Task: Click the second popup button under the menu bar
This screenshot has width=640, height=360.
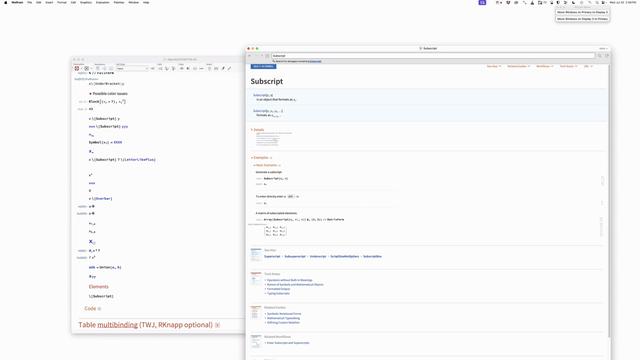Action: coord(582,19)
